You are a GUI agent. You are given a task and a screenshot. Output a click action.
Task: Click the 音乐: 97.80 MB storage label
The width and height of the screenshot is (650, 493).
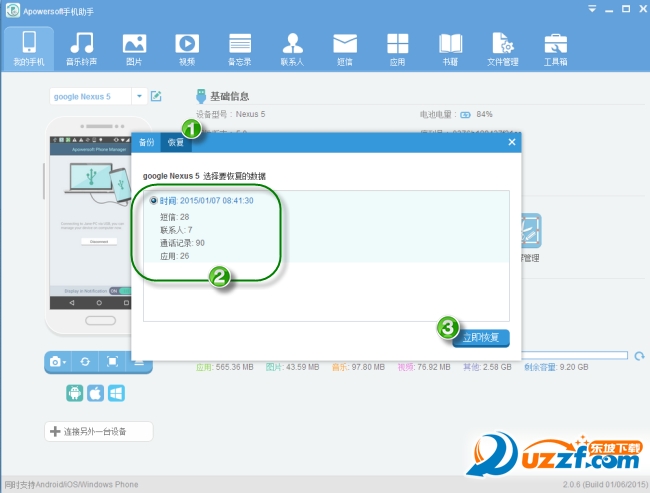358,367
